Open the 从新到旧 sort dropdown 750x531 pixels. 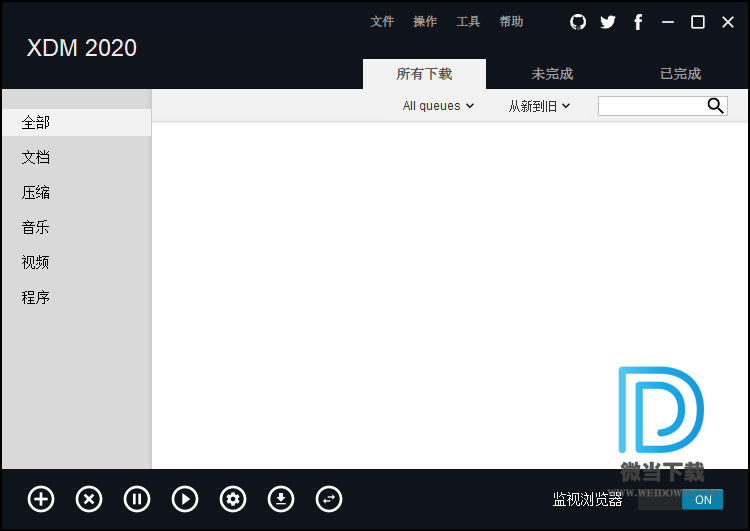click(539, 106)
